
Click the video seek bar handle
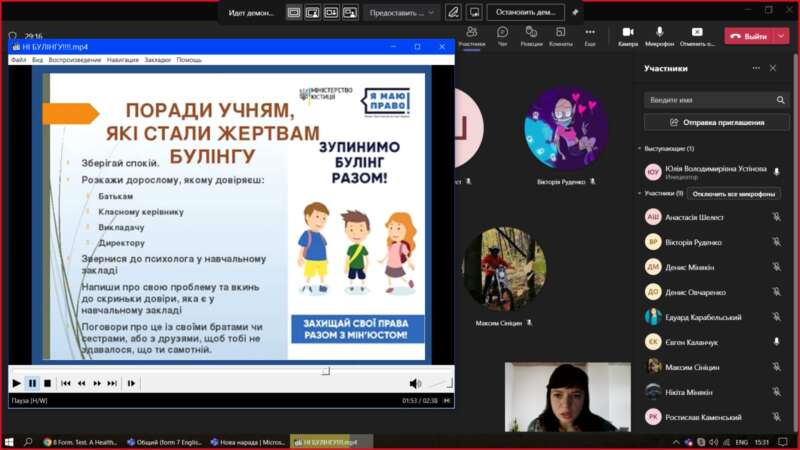click(325, 370)
